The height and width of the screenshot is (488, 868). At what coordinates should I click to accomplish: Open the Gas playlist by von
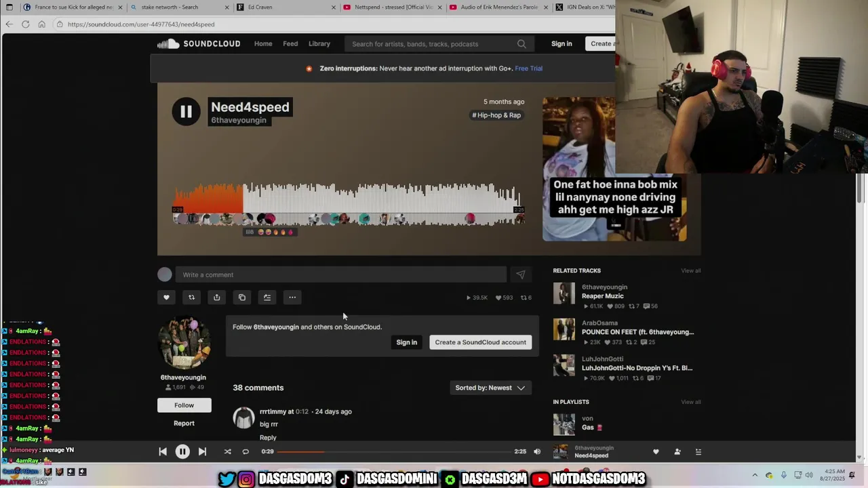click(591, 428)
